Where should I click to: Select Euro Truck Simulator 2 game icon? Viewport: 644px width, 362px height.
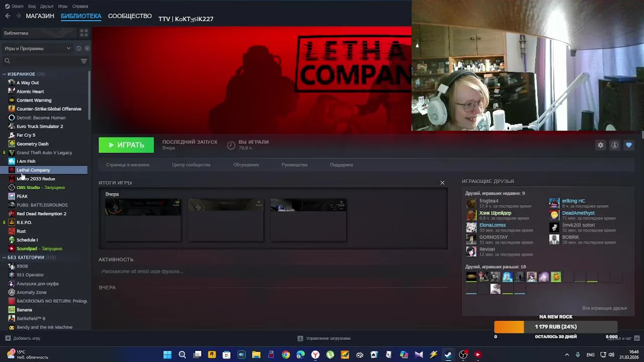(x=12, y=126)
